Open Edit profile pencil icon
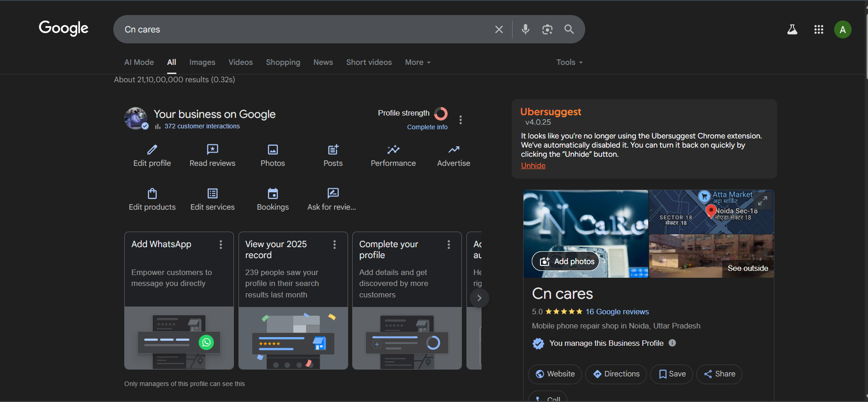This screenshot has width=868, height=402. [x=152, y=150]
